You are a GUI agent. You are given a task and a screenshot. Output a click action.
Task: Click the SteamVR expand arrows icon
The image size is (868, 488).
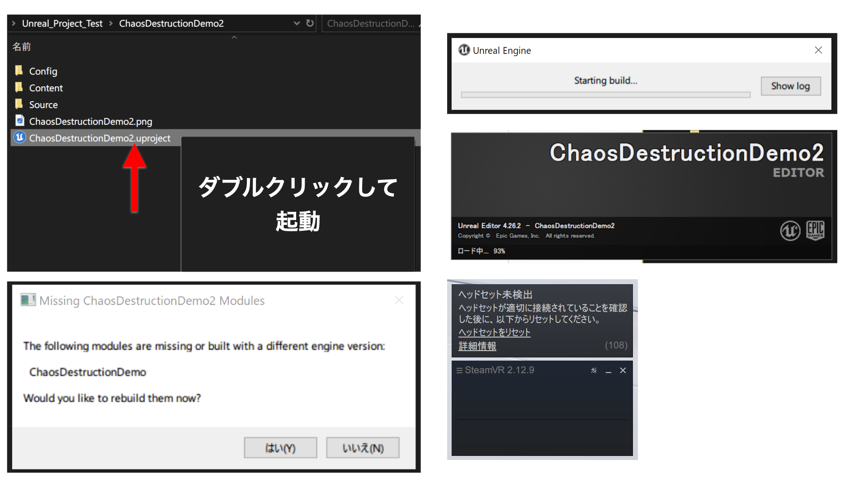[594, 371]
